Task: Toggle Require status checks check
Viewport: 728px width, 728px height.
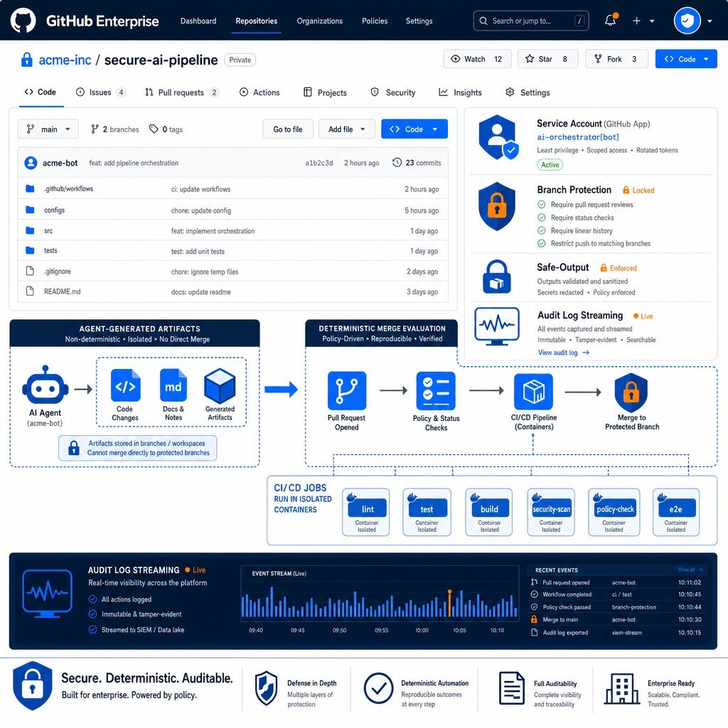Action: (541, 218)
